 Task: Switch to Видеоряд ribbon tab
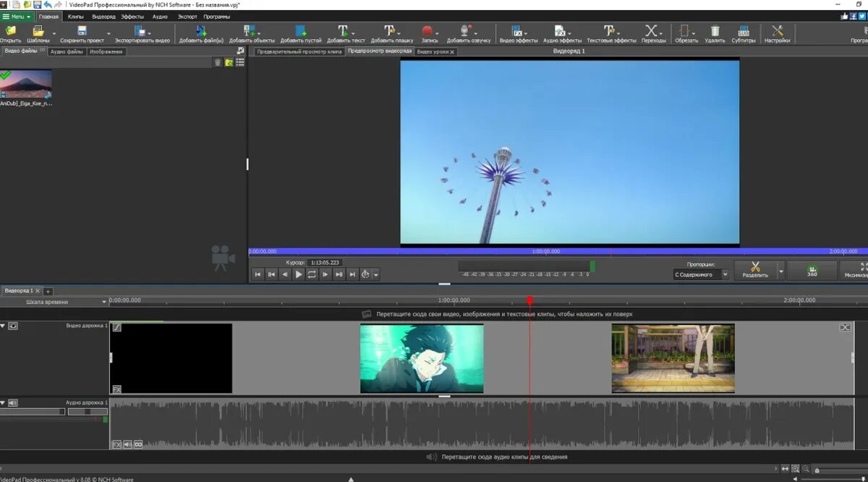[103, 16]
